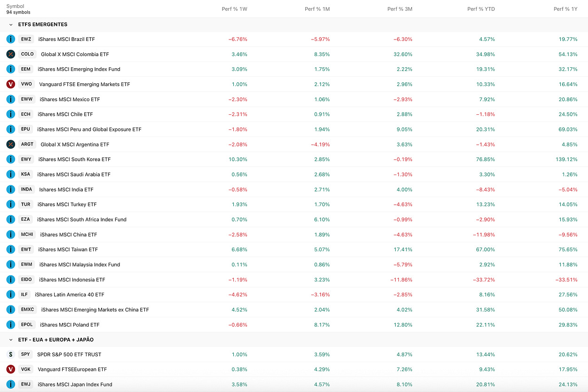Sort by the Perf % 1W column
The width and height of the screenshot is (588, 392).
[x=234, y=9]
